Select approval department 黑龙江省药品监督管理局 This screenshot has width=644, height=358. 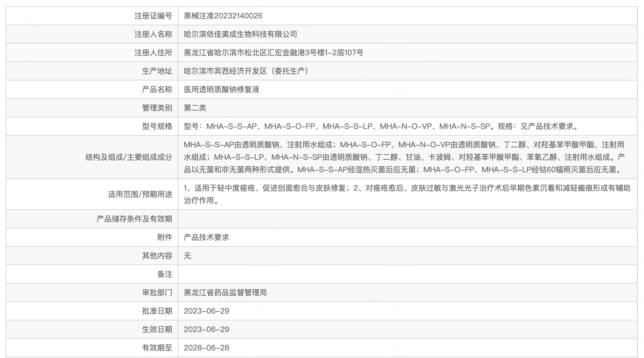pos(225,292)
